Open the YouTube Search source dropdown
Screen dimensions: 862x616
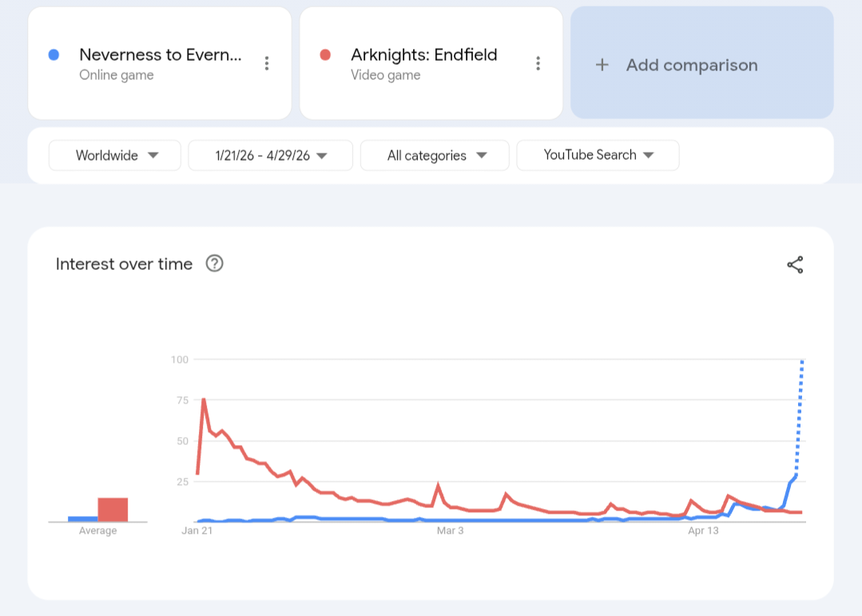coord(598,156)
